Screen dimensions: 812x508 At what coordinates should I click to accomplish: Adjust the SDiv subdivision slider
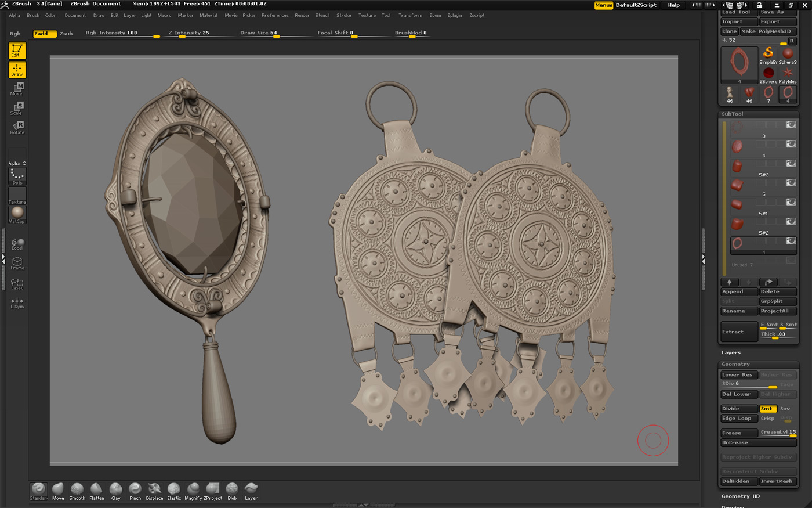[x=749, y=384]
